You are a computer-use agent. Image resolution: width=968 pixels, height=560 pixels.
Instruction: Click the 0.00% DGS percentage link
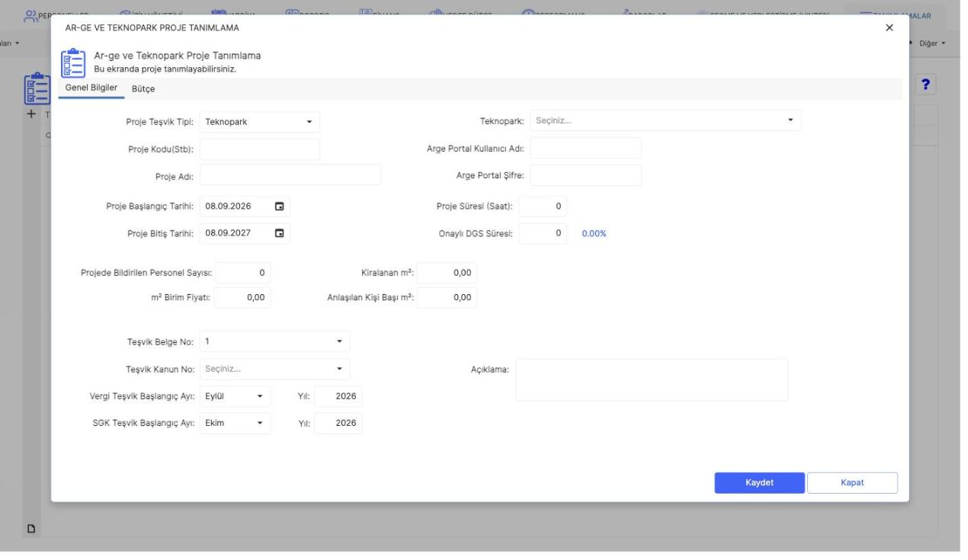594,234
